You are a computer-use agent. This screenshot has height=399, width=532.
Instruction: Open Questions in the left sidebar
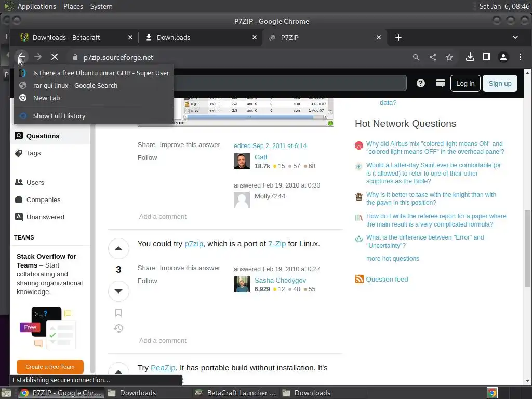[x=50, y=136]
